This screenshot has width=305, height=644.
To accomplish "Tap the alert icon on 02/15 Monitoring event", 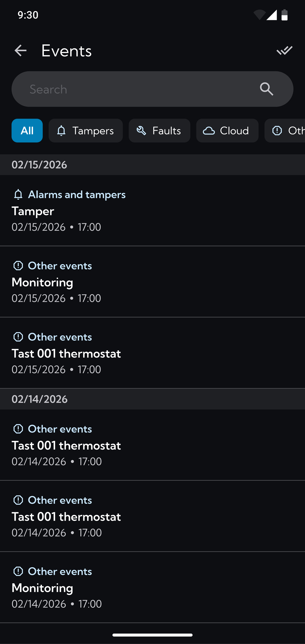I will coord(18,266).
